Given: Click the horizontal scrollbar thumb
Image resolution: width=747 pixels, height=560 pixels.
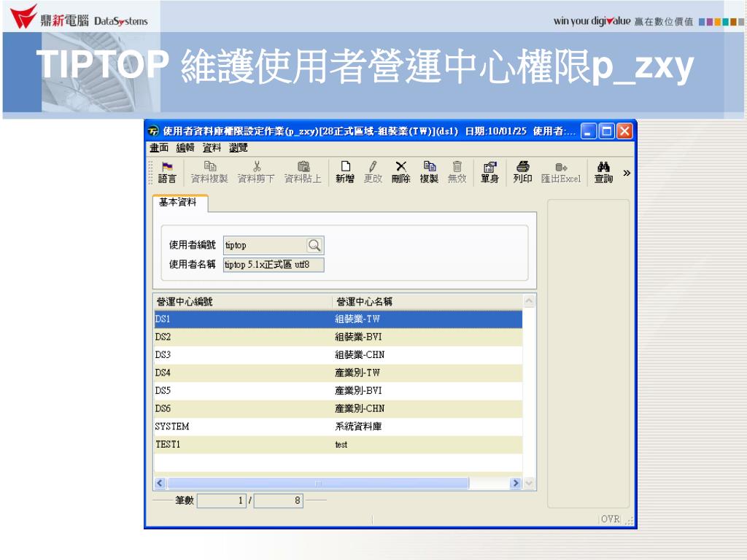Looking at the screenshot, I should [x=318, y=483].
